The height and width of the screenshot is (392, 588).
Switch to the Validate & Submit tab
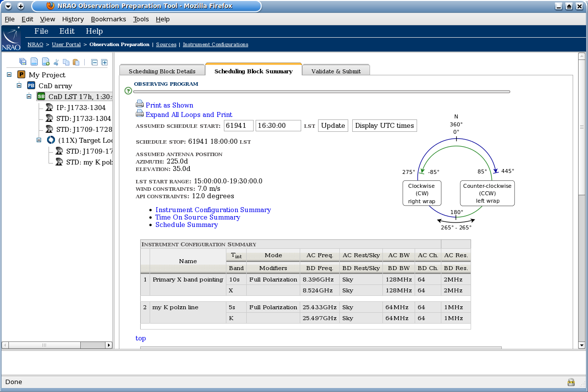[336, 70]
